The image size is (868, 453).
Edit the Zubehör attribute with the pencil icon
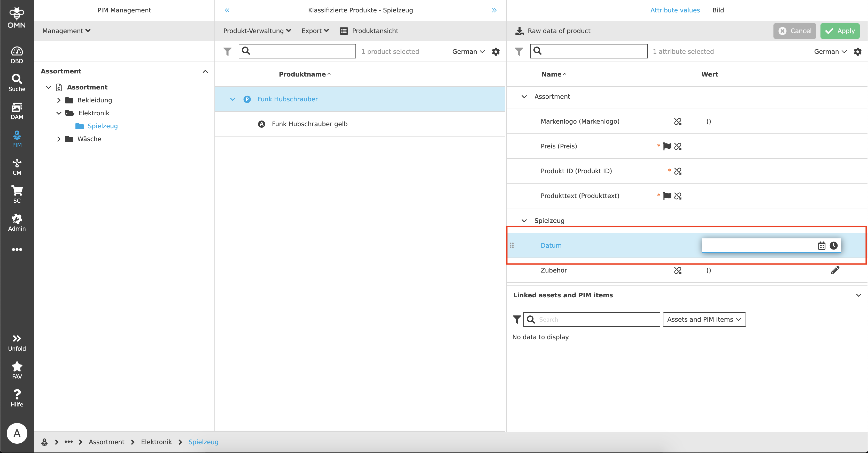[835, 270]
